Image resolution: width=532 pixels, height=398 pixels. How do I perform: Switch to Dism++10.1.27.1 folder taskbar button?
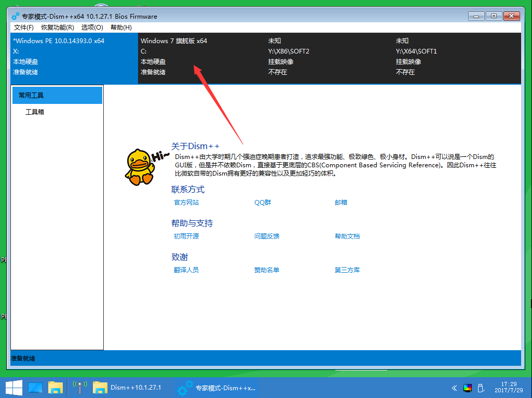point(127,388)
